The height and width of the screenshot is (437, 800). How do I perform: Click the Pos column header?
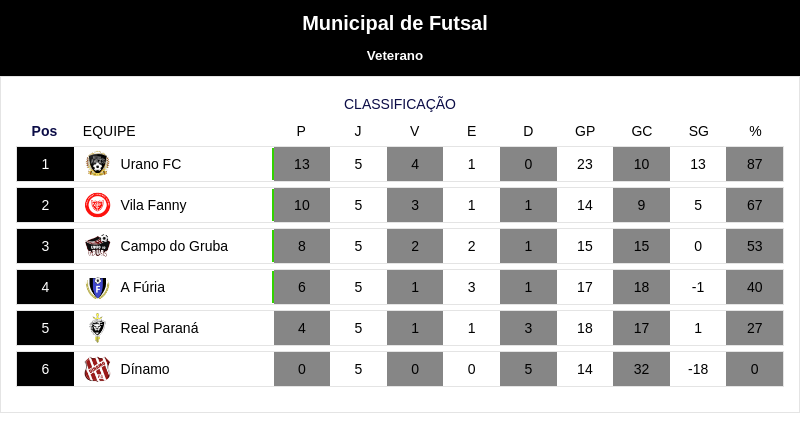coord(44,131)
